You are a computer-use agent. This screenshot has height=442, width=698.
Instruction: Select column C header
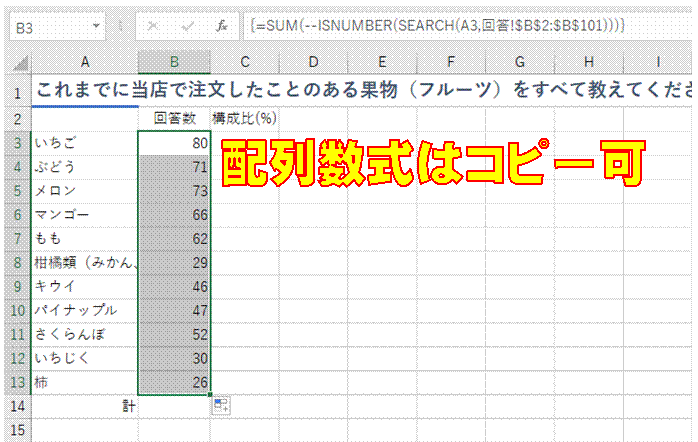point(244,62)
